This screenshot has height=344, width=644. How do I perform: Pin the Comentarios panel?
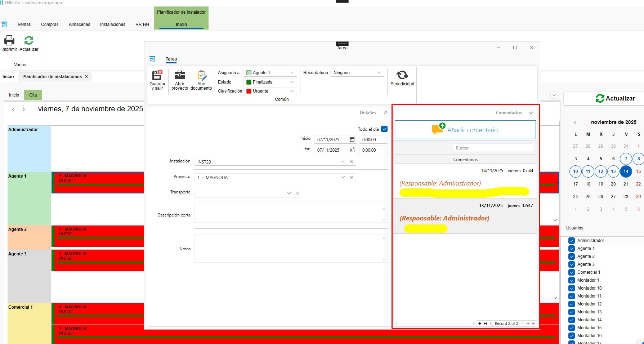[531, 113]
